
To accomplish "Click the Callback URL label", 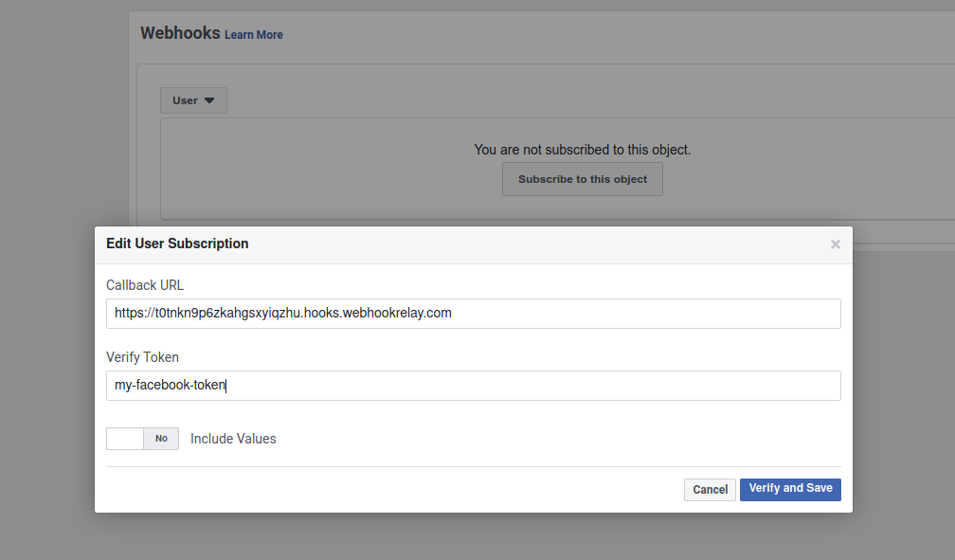I will (x=144, y=284).
